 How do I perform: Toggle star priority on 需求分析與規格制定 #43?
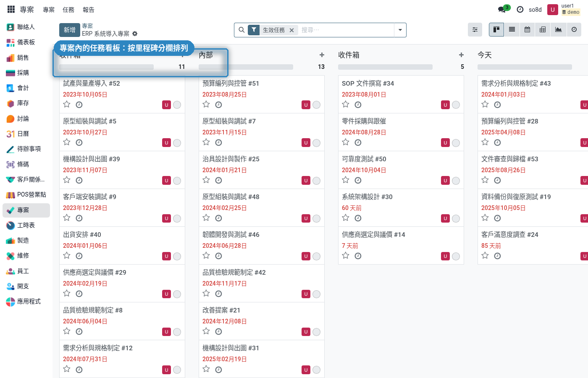[485, 105]
